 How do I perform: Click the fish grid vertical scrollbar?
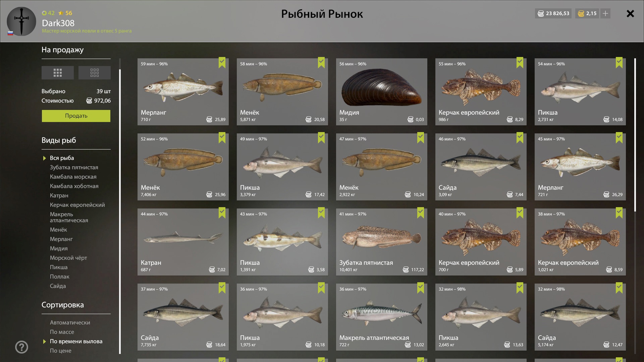[x=635, y=135]
